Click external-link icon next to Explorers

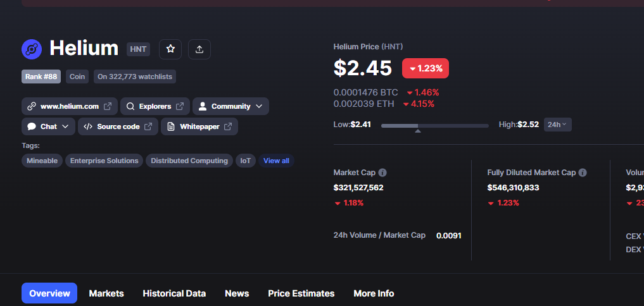click(179, 106)
